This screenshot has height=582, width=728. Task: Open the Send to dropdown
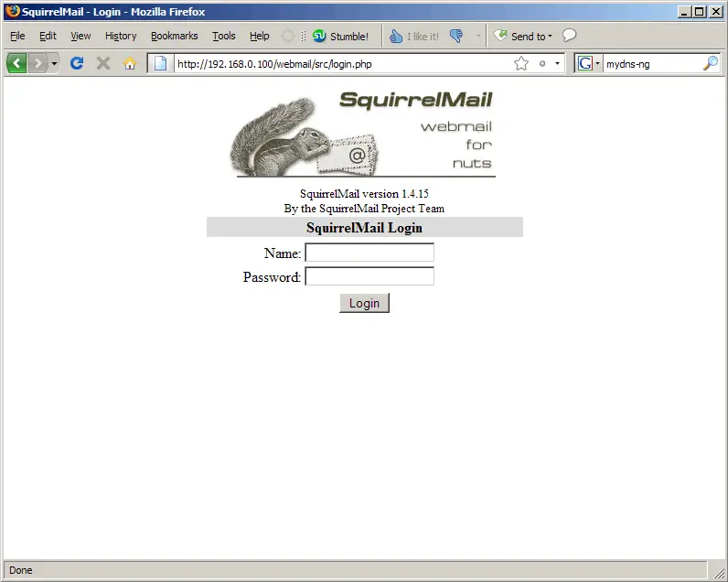click(523, 37)
